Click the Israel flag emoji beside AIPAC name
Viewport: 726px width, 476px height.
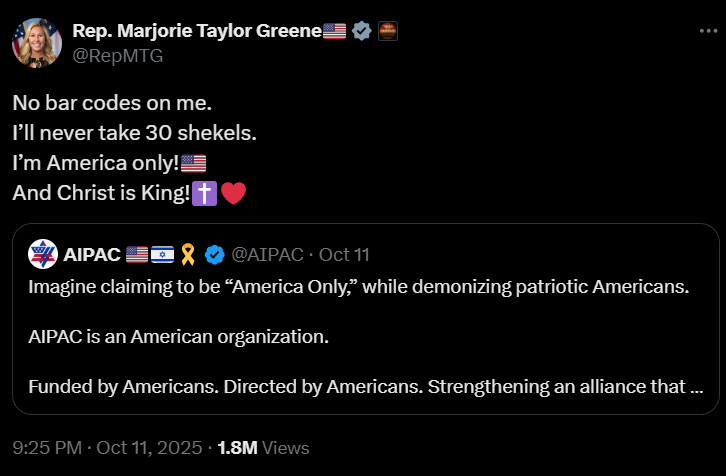(163, 255)
